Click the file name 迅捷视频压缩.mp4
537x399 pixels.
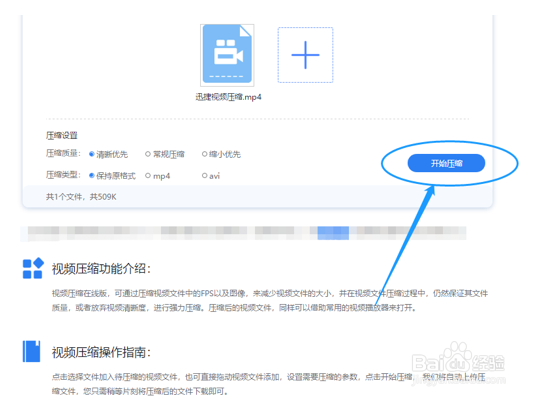click(x=228, y=97)
